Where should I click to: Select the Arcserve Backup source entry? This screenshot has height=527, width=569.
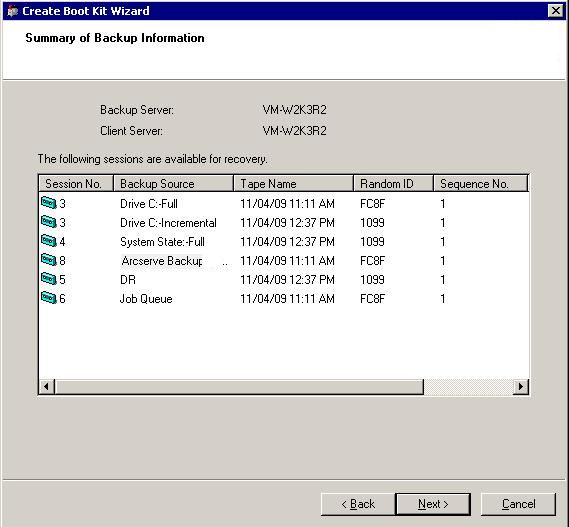tap(162, 261)
